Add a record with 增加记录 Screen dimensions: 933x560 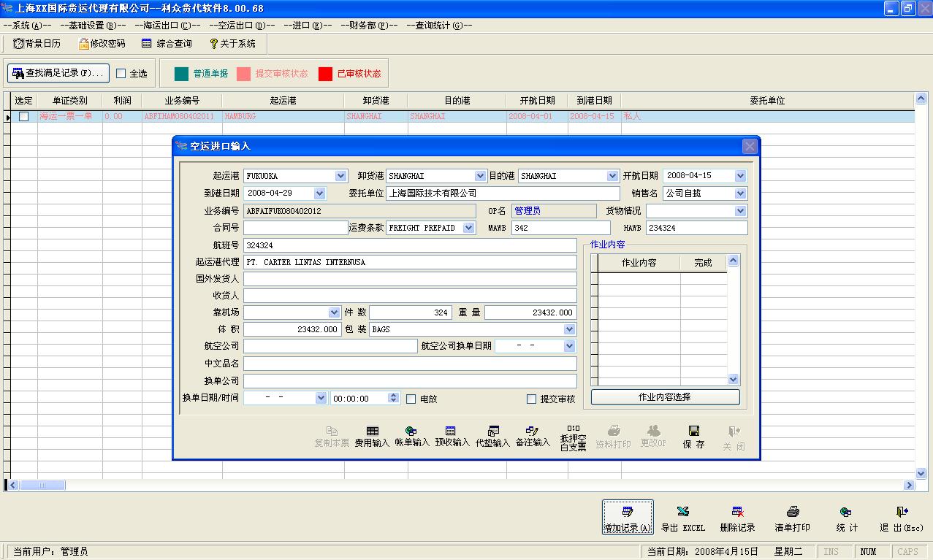click(628, 518)
